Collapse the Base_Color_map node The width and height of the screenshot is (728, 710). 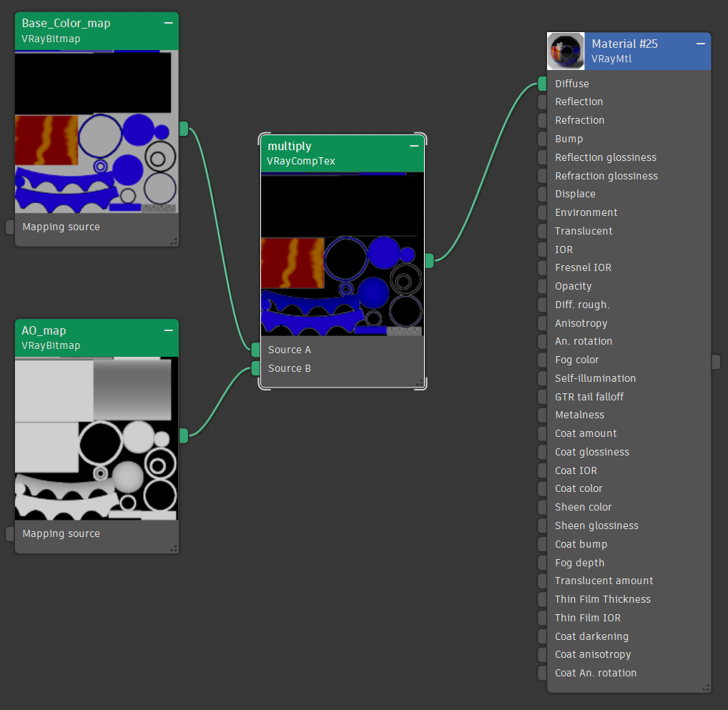pos(169,23)
